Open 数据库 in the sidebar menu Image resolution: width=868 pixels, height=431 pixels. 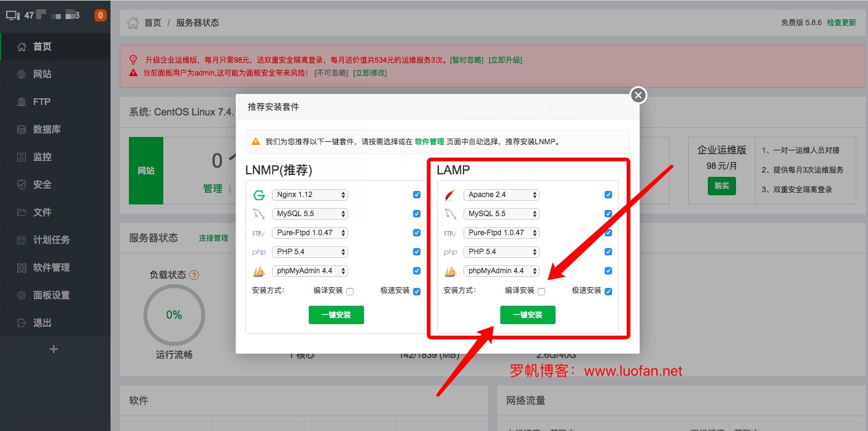pyautogui.click(x=55, y=130)
